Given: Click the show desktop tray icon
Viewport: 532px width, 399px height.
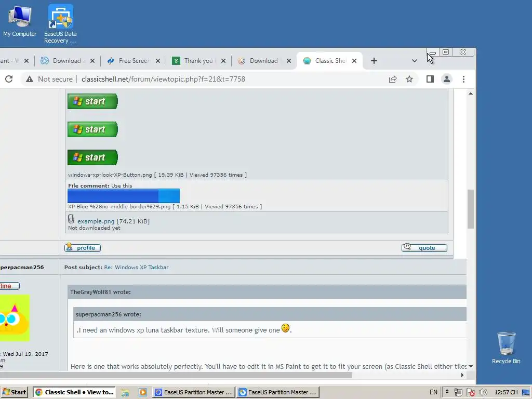Looking at the screenshot, I should click(526, 393).
